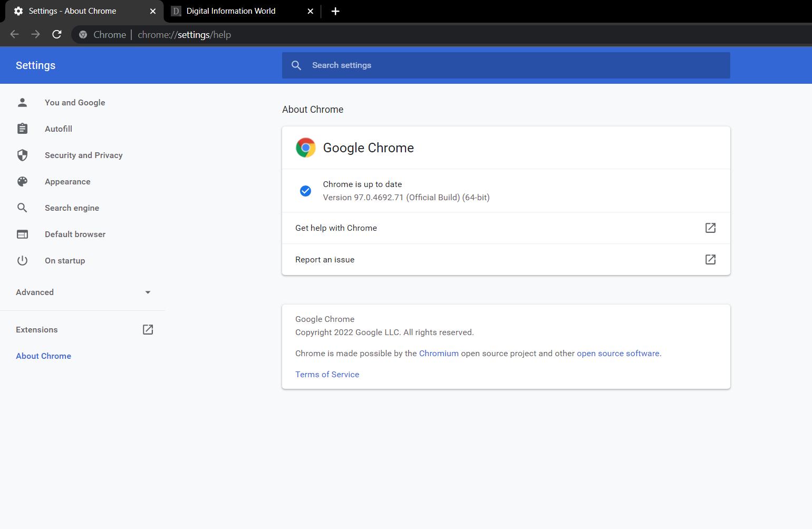Open the Terms of Service link
This screenshot has height=529, width=812.
tap(327, 375)
